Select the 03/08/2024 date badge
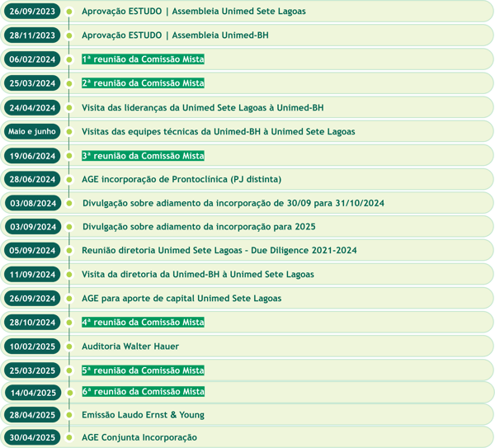This screenshot has width=495, height=448. pyautogui.click(x=33, y=203)
